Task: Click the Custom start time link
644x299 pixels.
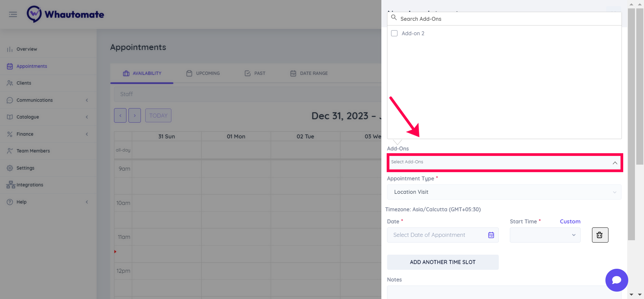Action: tap(570, 221)
